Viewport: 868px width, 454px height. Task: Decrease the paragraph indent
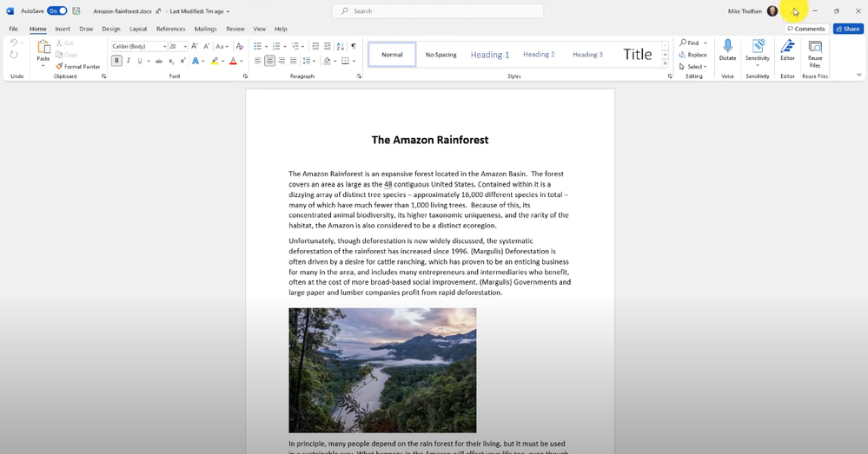(x=315, y=47)
